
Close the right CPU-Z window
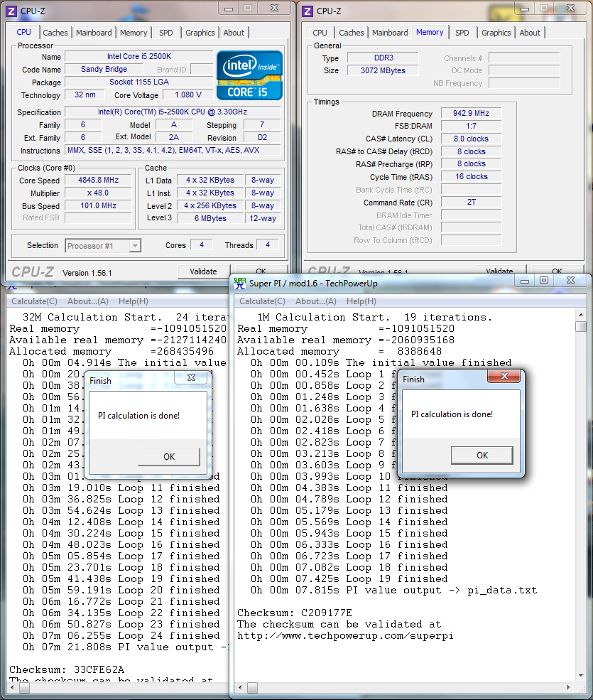tap(571, 9)
